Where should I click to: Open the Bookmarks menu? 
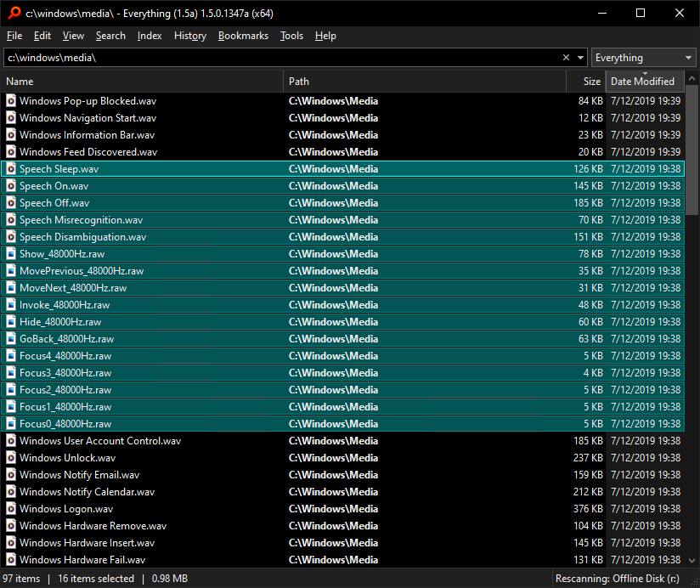coord(243,36)
